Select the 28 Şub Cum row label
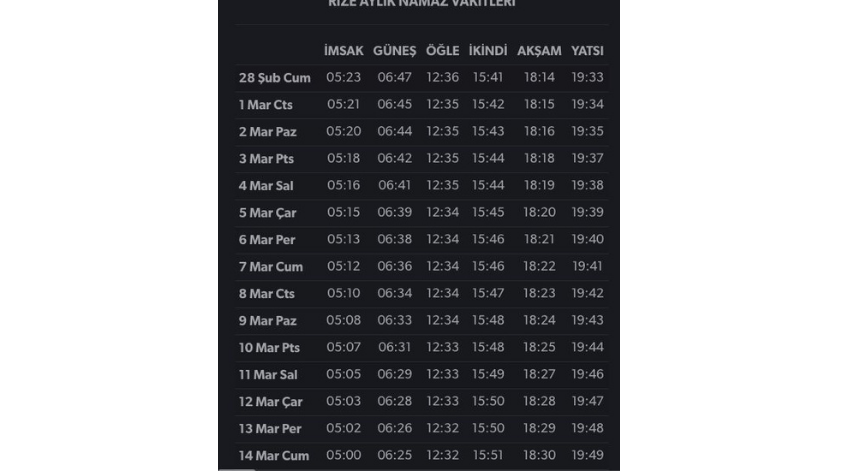 pyautogui.click(x=275, y=77)
